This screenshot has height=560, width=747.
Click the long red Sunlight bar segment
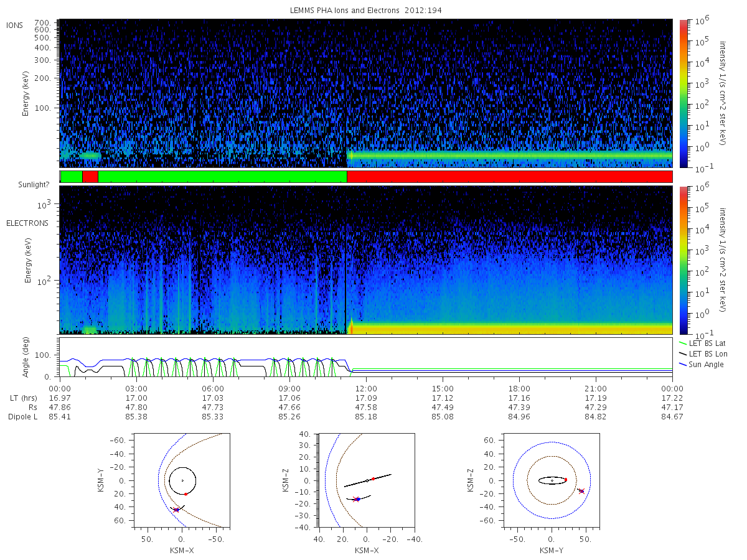[x=509, y=177]
